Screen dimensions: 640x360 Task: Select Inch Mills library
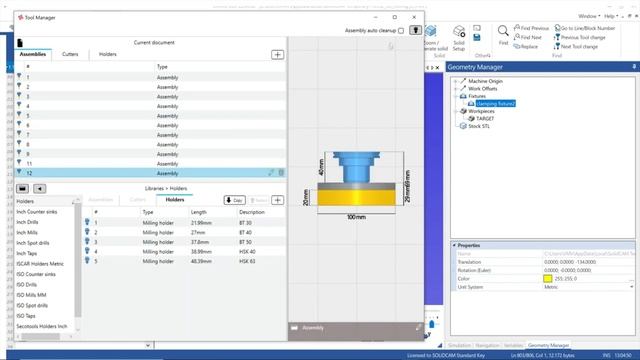click(27, 233)
